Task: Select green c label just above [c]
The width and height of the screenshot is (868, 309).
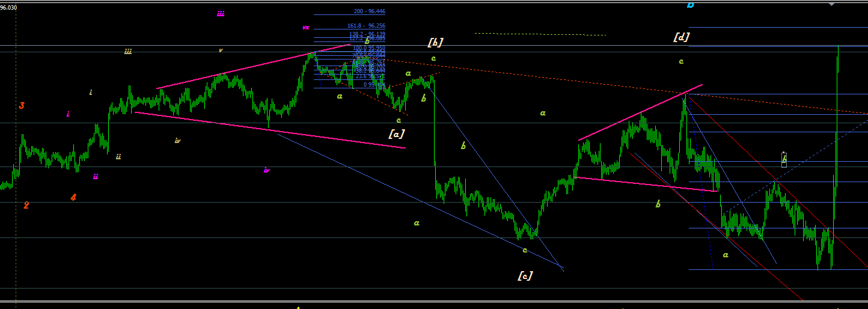Action: point(525,250)
